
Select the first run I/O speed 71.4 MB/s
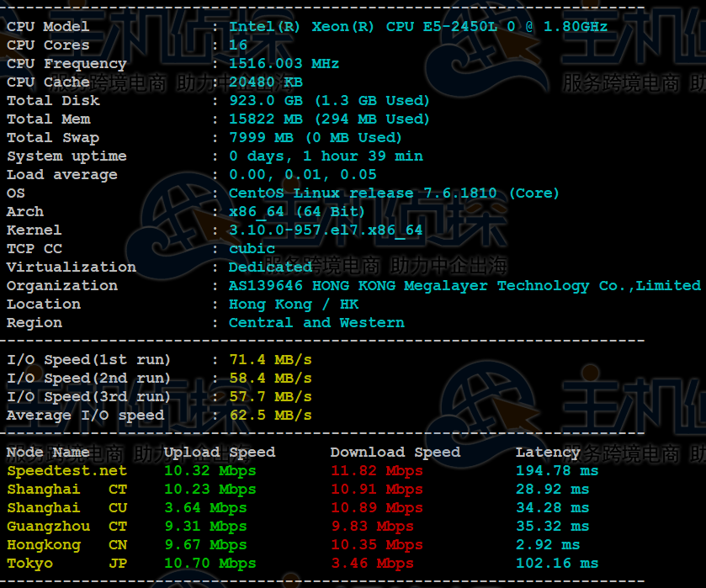(270, 359)
